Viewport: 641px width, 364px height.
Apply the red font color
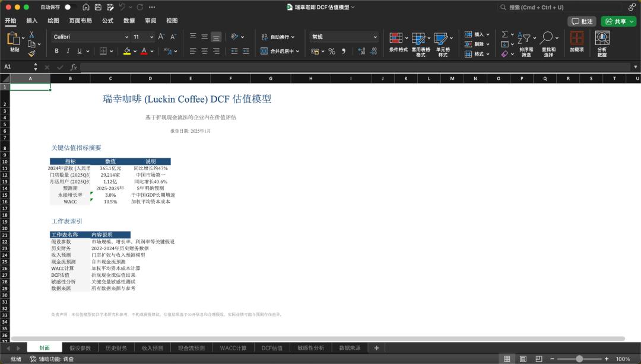144,52
